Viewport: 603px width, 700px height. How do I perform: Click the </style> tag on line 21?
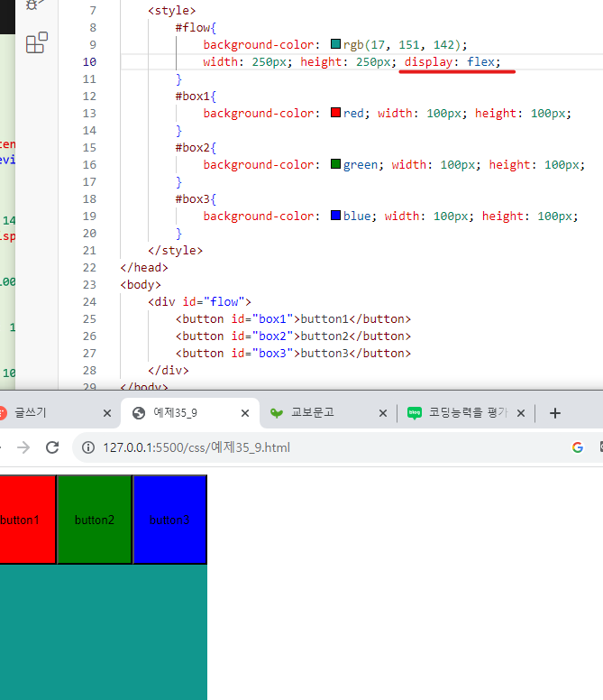click(x=175, y=251)
